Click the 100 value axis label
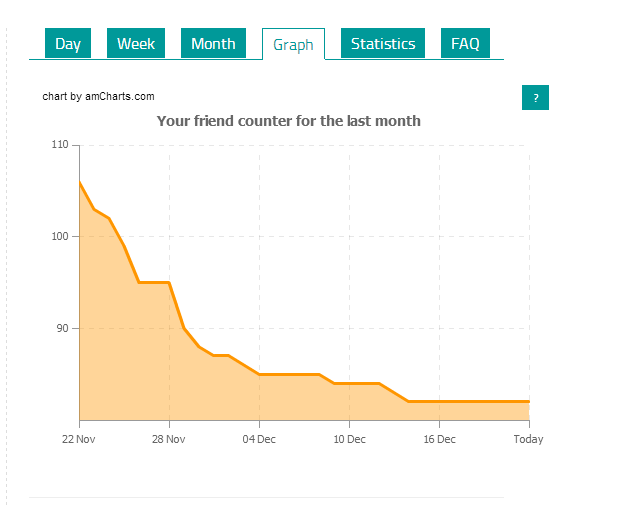The image size is (635, 507). tap(60, 236)
